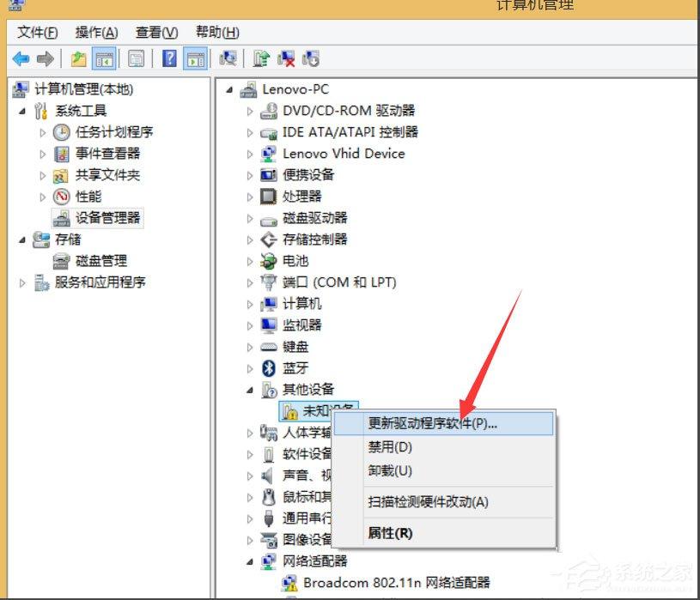
Task: Click the back navigation arrow in the toolbar
Action: coord(20,58)
